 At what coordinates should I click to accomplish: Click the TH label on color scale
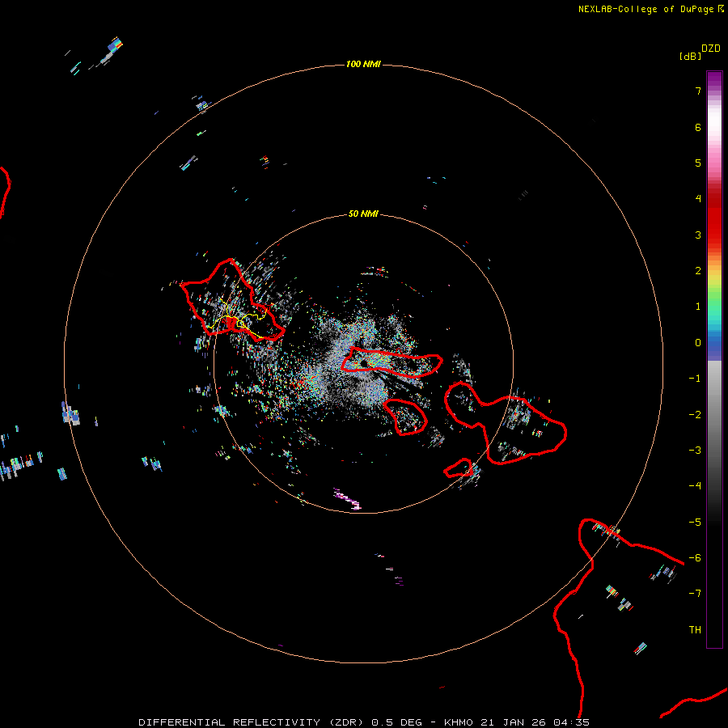pyautogui.click(x=695, y=630)
